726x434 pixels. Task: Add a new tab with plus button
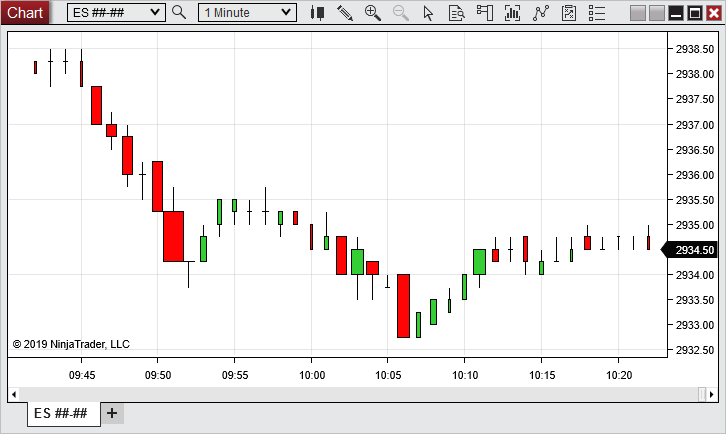point(112,413)
